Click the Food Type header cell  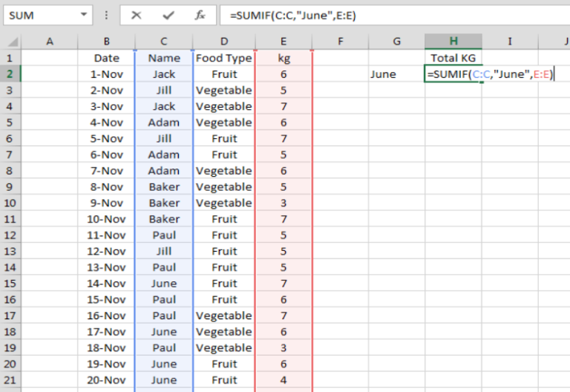pos(223,58)
